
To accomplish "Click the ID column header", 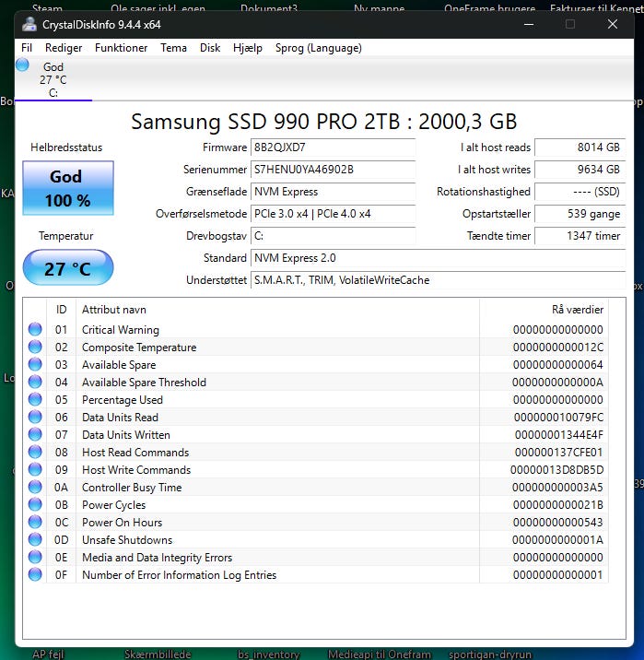I will click(62, 310).
